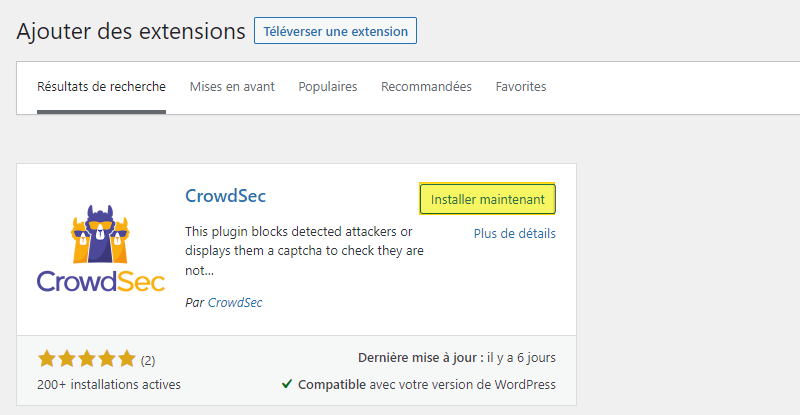800x415 pixels.
Task: Click the first rating star
Action: (47, 359)
